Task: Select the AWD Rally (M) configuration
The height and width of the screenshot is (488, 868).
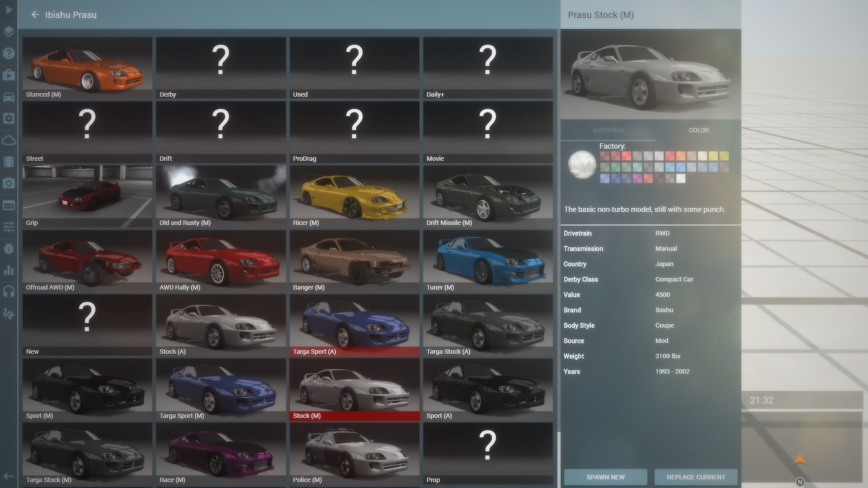Action: (x=221, y=261)
